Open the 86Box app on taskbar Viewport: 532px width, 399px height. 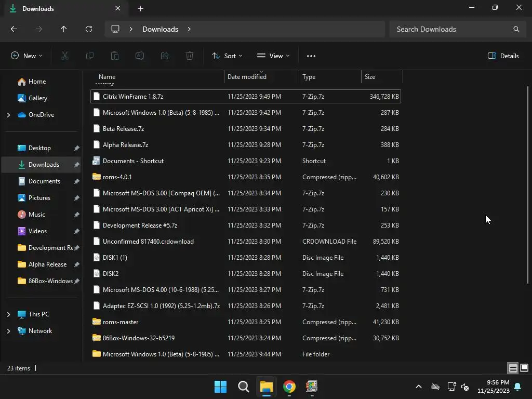pos(312,387)
